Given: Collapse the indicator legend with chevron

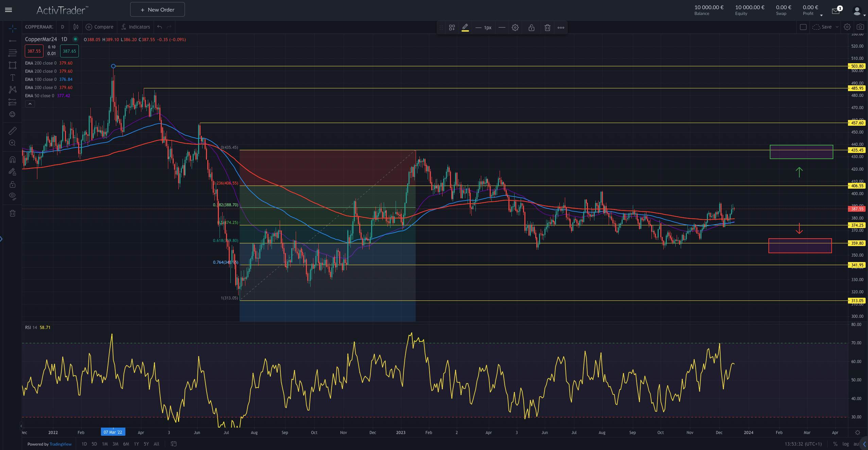Looking at the screenshot, I should pos(30,104).
